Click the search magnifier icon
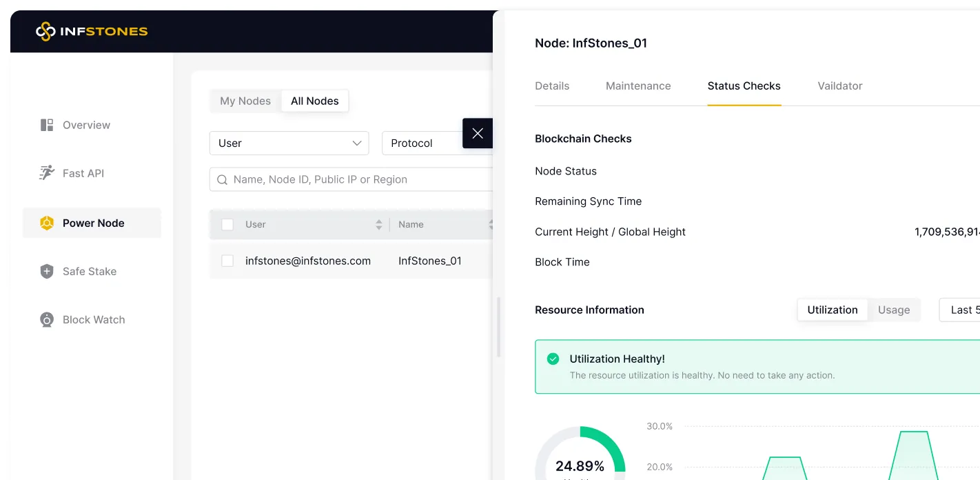The width and height of the screenshot is (980, 480). click(x=223, y=179)
